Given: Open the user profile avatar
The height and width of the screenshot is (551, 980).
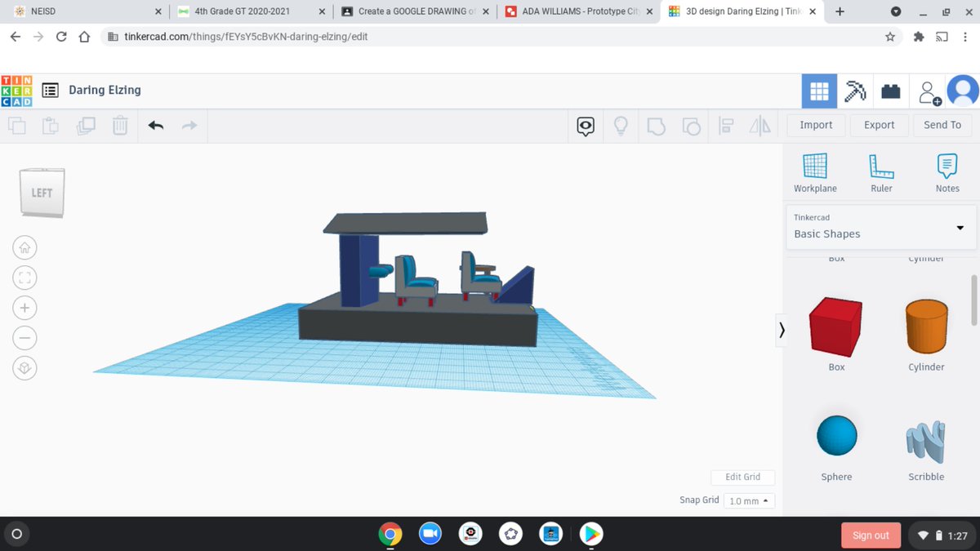Looking at the screenshot, I should [x=963, y=91].
